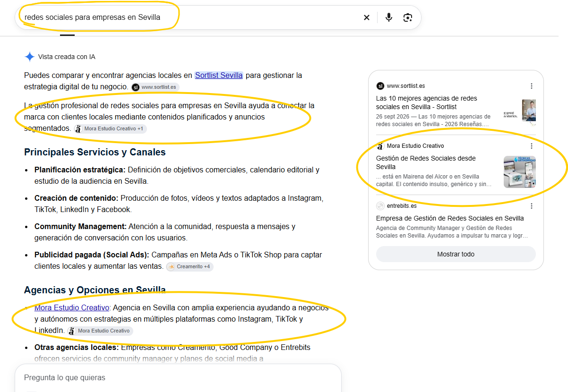The height and width of the screenshot is (392, 568).
Task: Click the Sortlist favicon in the sources card
Action: [x=380, y=86]
